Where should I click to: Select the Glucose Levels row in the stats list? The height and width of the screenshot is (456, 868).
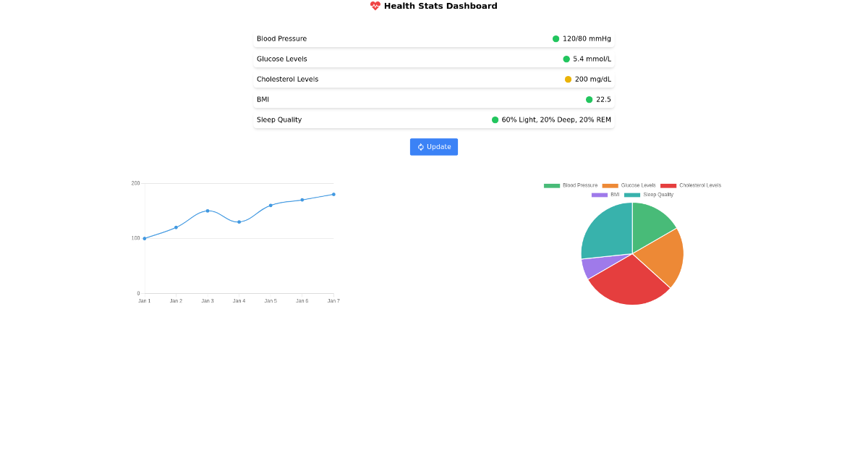point(362,59)
